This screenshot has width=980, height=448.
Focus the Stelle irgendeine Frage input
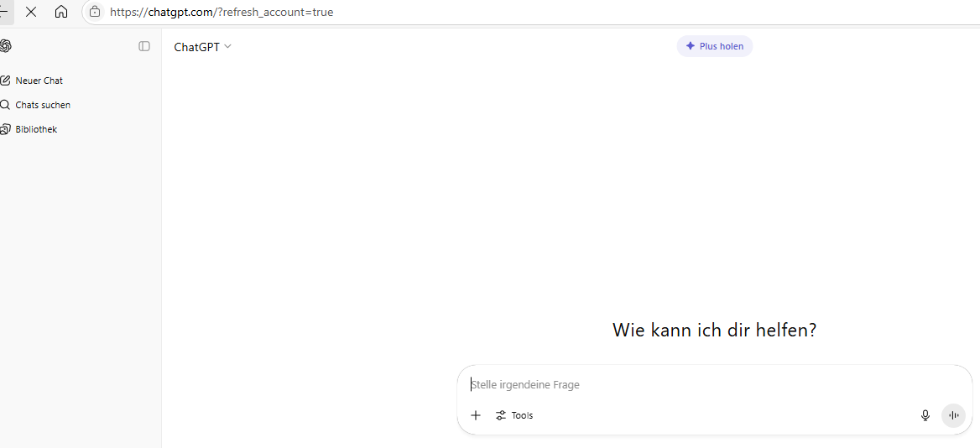tap(714, 385)
